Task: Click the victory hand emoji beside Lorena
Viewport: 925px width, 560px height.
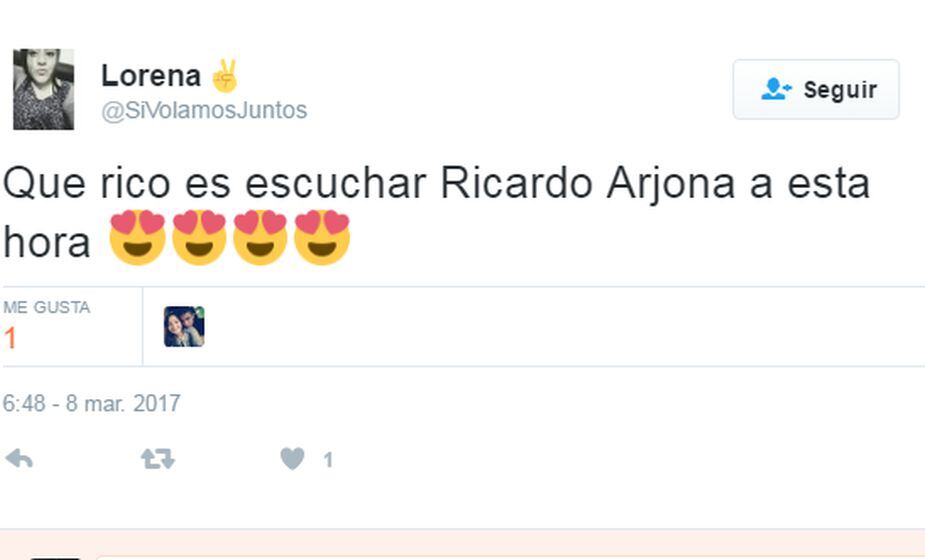Action: (225, 76)
